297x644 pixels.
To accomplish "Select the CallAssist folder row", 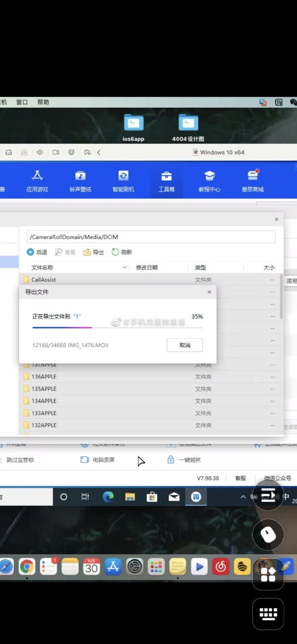I will [150, 279].
